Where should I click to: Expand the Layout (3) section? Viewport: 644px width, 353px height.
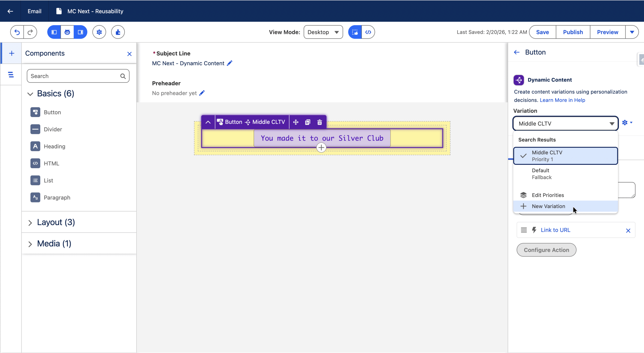[30, 223]
